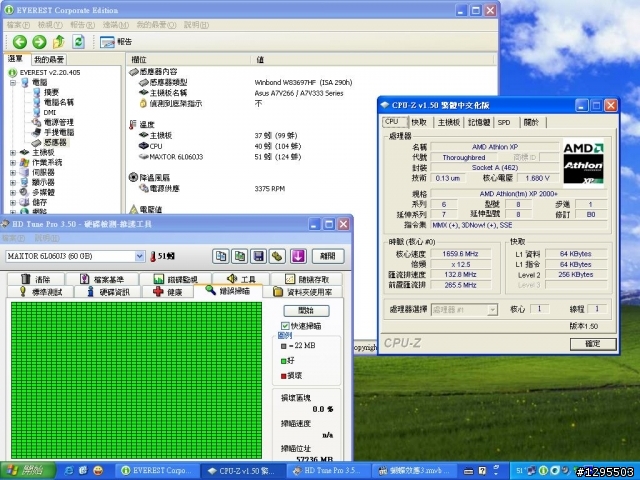Click EVEREST up-one-level folder arrow icon
Image resolution: width=640 pixels, height=480 pixels.
click(x=59, y=42)
